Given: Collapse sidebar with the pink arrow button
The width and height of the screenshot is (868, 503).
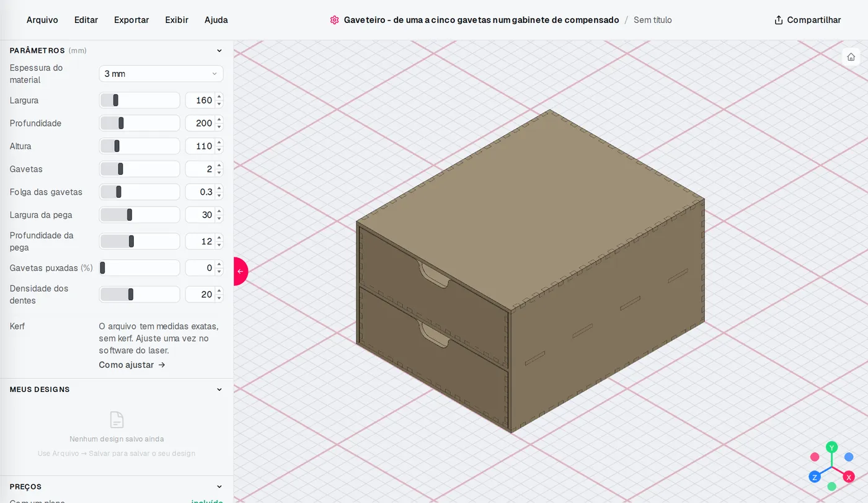Looking at the screenshot, I should [x=241, y=271].
